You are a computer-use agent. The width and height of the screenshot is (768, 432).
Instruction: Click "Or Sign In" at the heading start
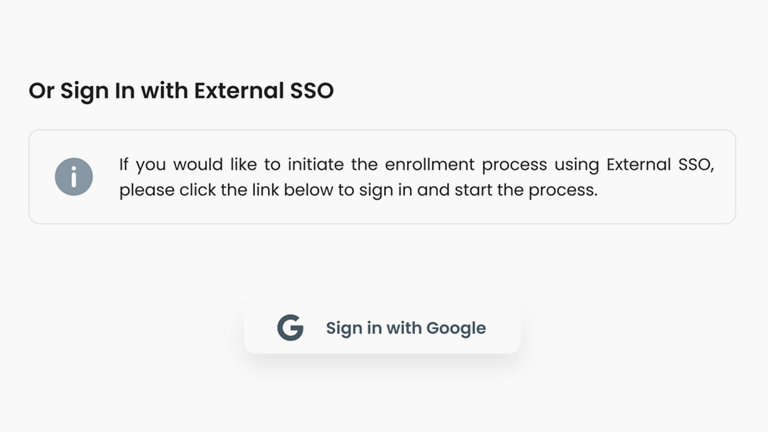tap(82, 91)
